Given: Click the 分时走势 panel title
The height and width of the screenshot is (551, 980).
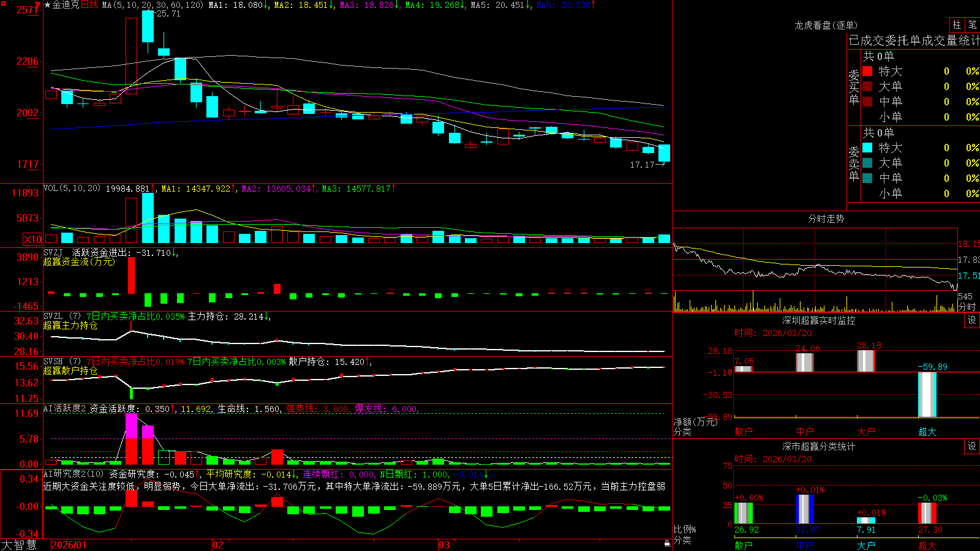Looking at the screenshot, I should click(826, 219).
